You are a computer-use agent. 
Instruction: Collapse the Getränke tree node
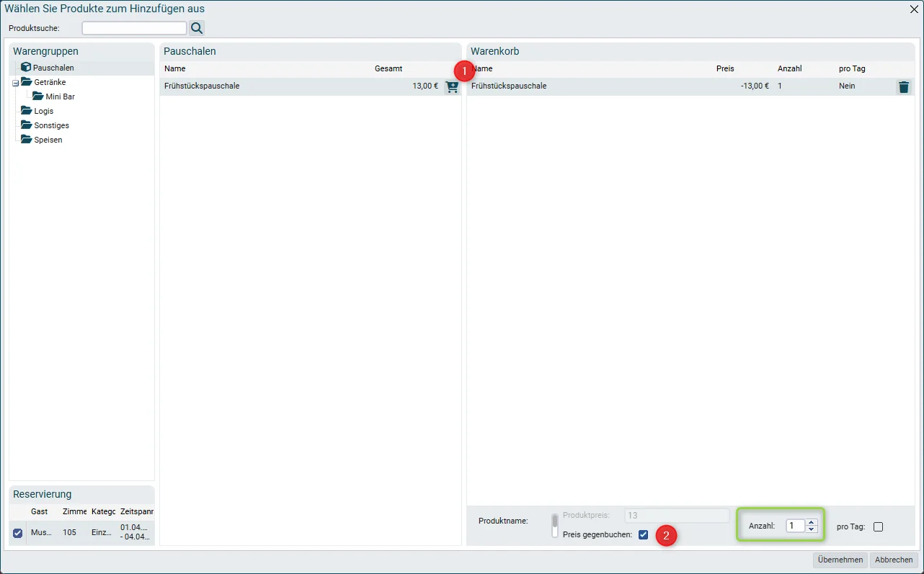tap(15, 83)
